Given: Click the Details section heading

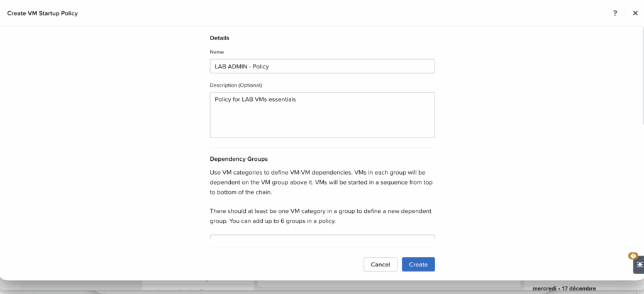Looking at the screenshot, I should [219, 38].
